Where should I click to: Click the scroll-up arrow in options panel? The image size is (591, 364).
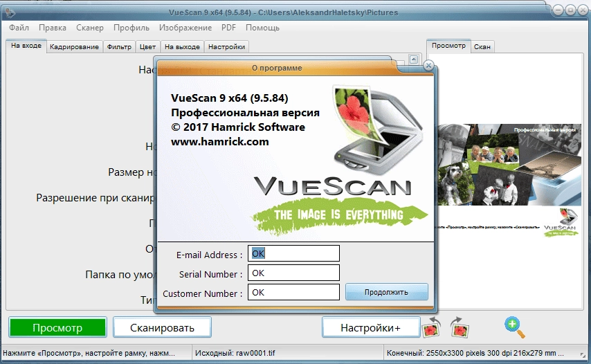coord(414,60)
